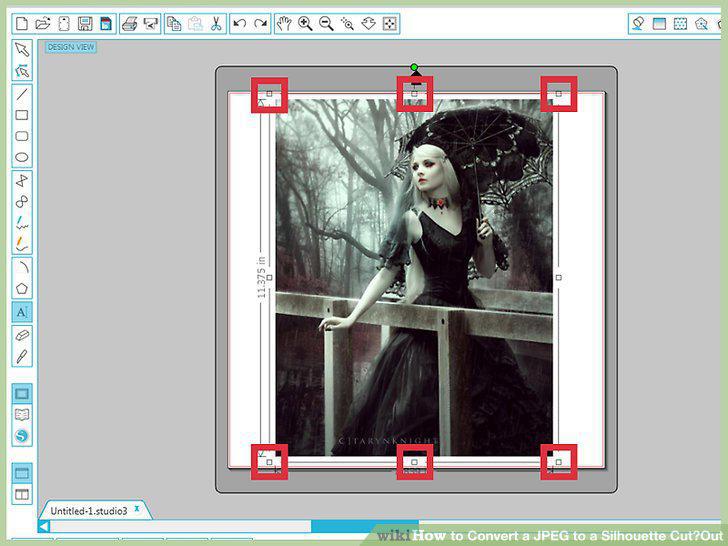The height and width of the screenshot is (546, 728).
Task: Click the Paste clipboard icon
Action: click(x=195, y=24)
